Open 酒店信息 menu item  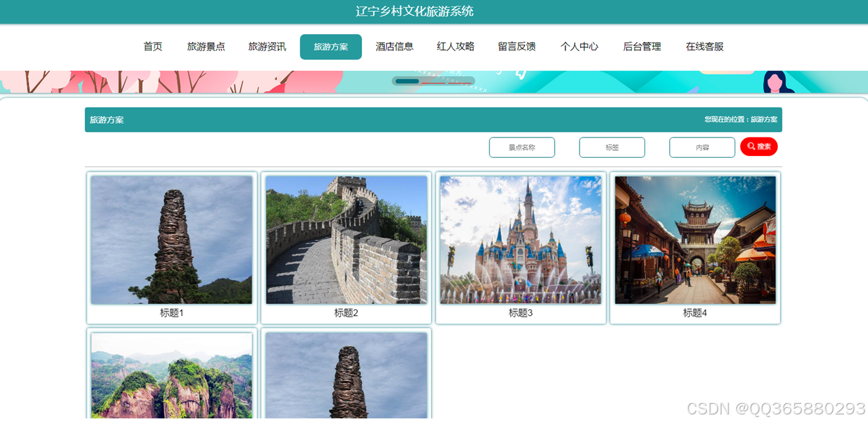pos(395,47)
